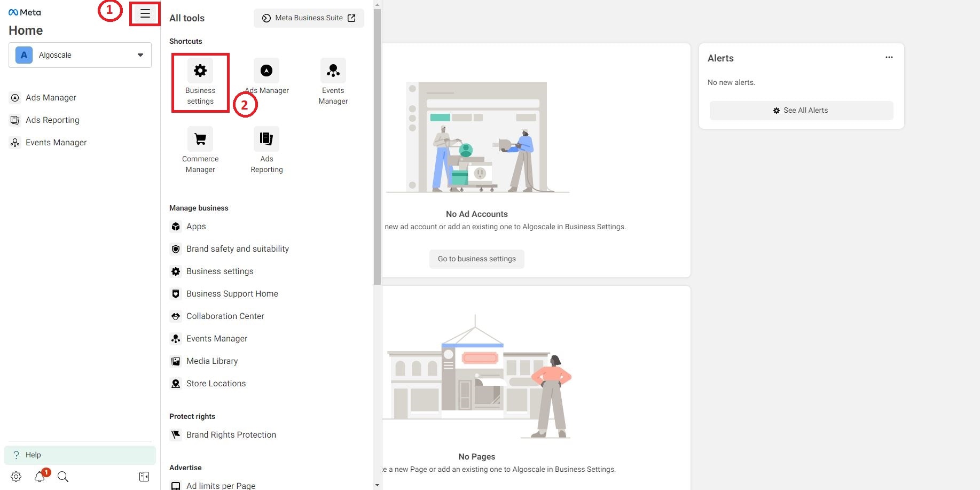Click the Apps cube icon
Screen dimensions: 980x490
pyautogui.click(x=176, y=227)
